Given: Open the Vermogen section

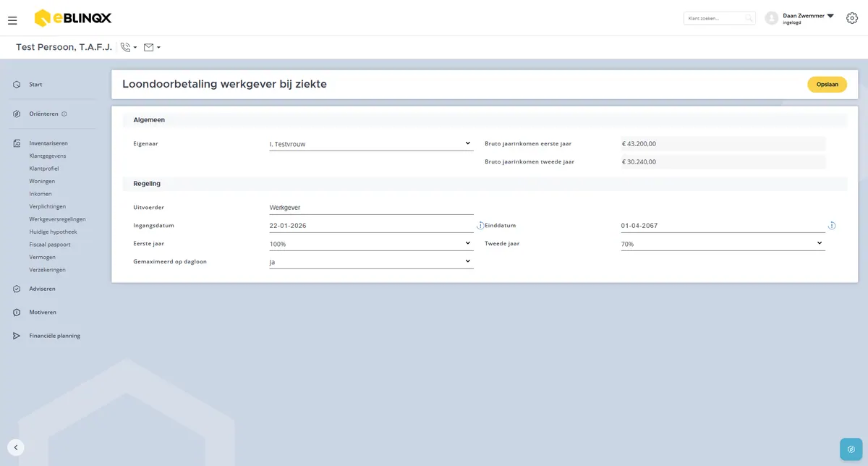Looking at the screenshot, I should point(42,257).
